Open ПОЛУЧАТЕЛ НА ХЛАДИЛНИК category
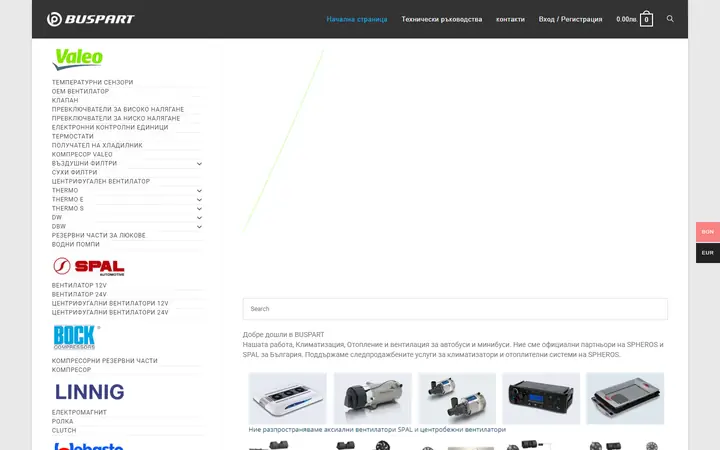 point(97,145)
